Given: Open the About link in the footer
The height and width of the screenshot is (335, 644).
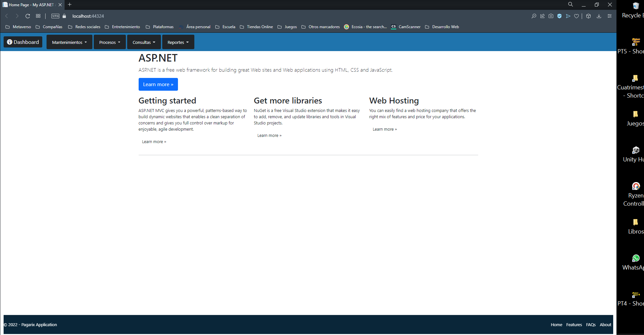Looking at the screenshot, I should click(x=605, y=325).
